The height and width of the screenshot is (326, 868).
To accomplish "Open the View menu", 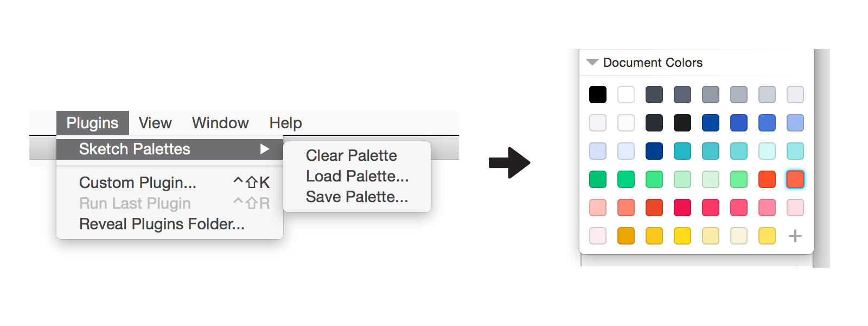I will (x=155, y=122).
